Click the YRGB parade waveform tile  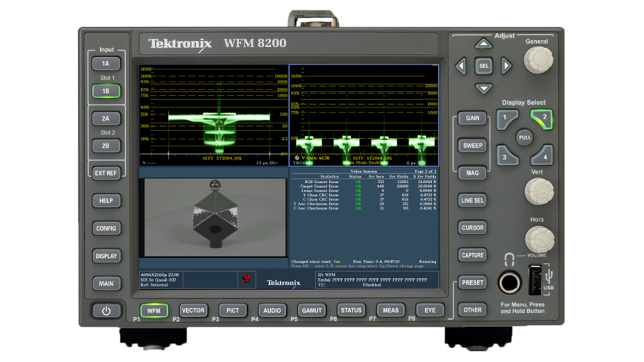[x=364, y=115]
